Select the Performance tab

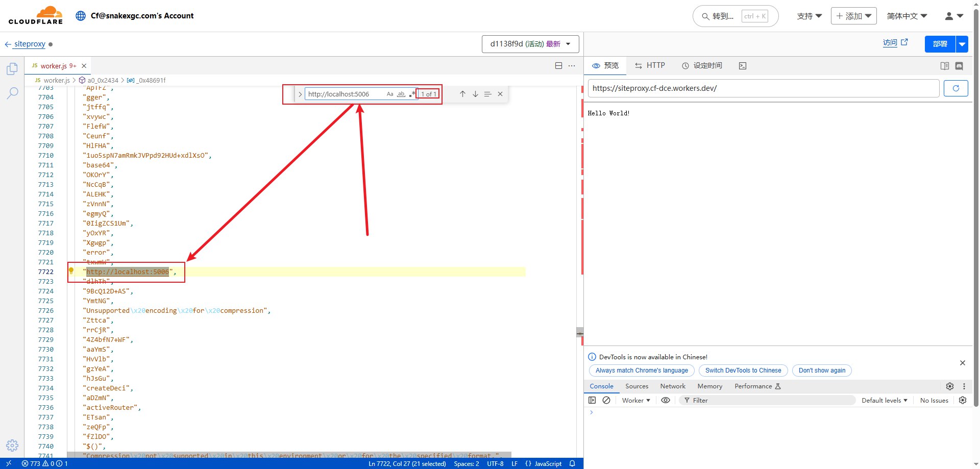click(x=757, y=386)
